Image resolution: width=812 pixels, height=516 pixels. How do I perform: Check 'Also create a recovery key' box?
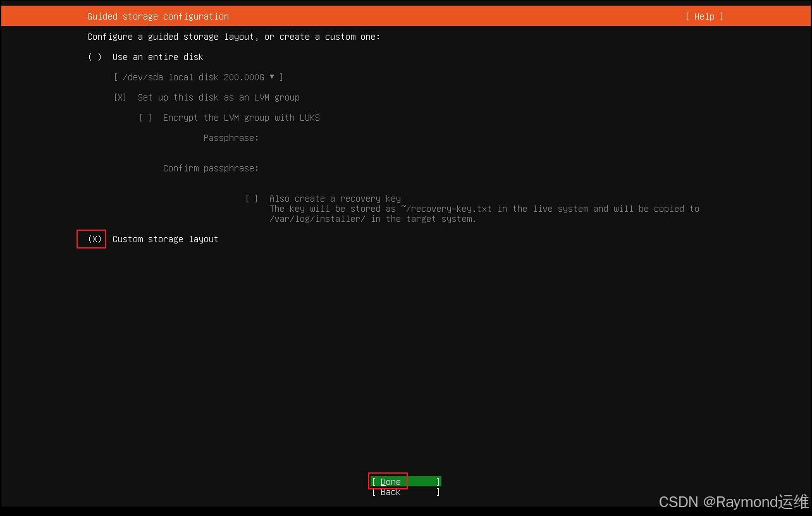pos(252,199)
